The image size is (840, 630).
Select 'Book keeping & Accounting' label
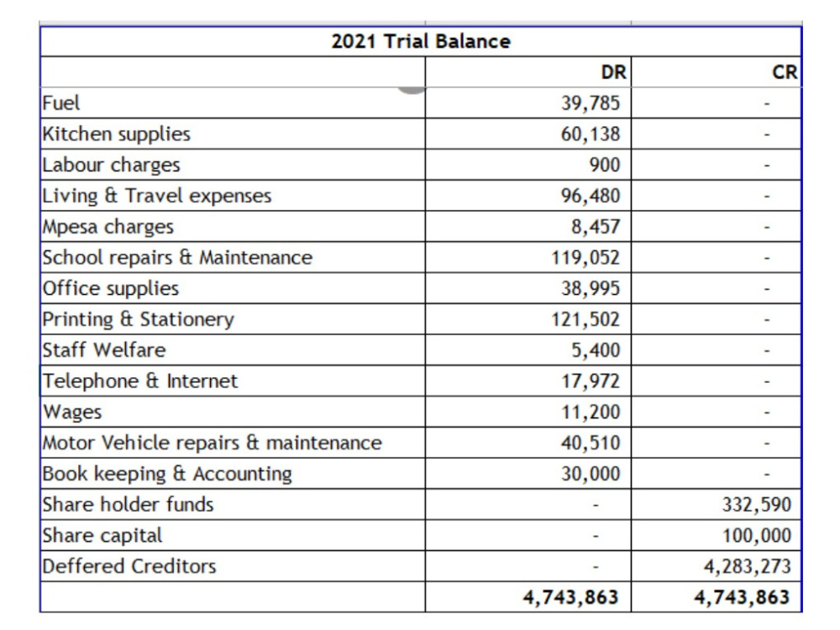coord(167,474)
